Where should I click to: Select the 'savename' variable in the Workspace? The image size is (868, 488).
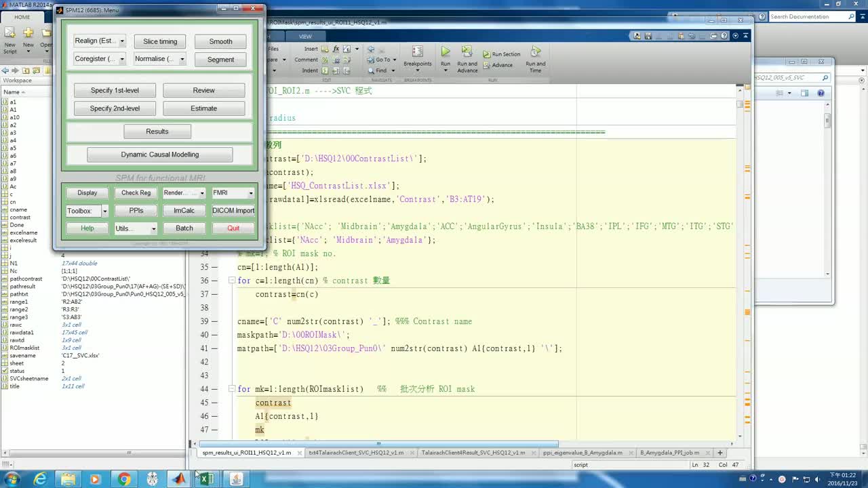click(22, 355)
